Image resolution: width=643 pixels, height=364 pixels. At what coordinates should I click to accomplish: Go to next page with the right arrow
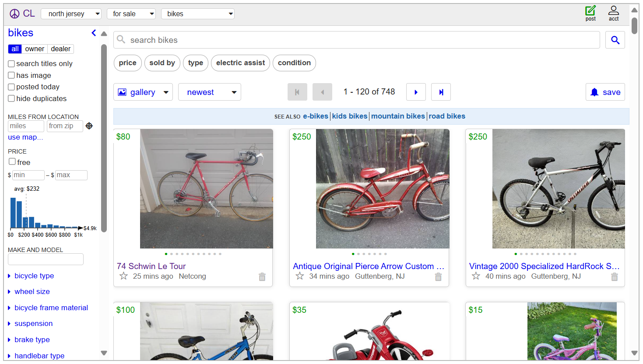pos(416,92)
